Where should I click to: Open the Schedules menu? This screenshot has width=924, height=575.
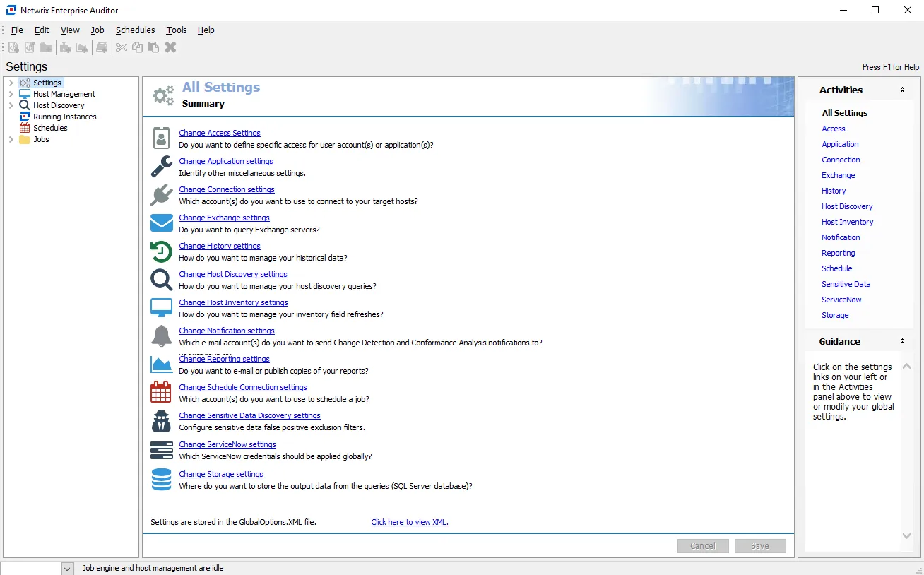click(135, 30)
